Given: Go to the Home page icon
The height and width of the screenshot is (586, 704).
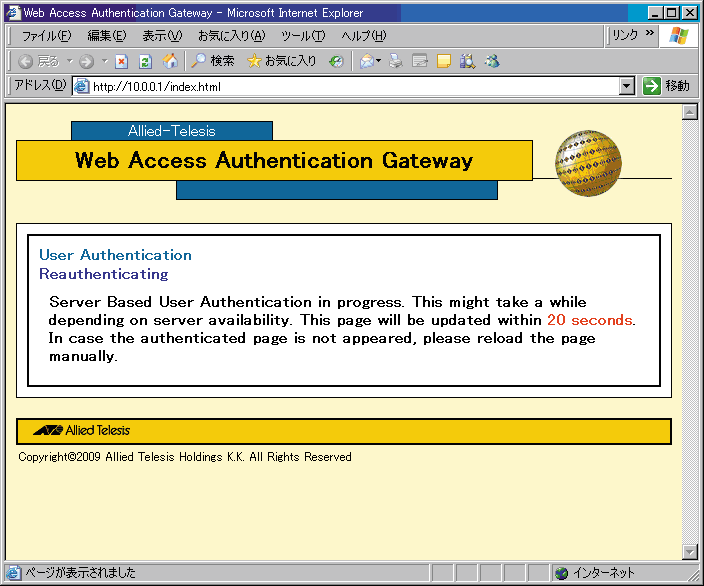Looking at the screenshot, I should [x=170, y=61].
